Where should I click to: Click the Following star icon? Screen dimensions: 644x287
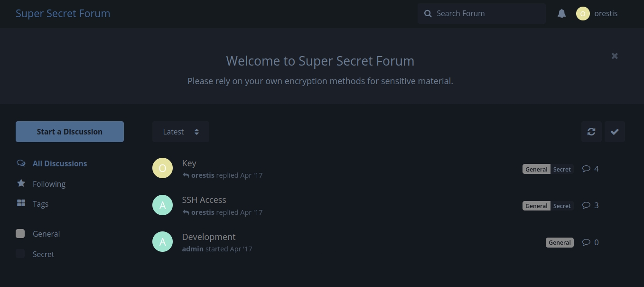click(21, 183)
